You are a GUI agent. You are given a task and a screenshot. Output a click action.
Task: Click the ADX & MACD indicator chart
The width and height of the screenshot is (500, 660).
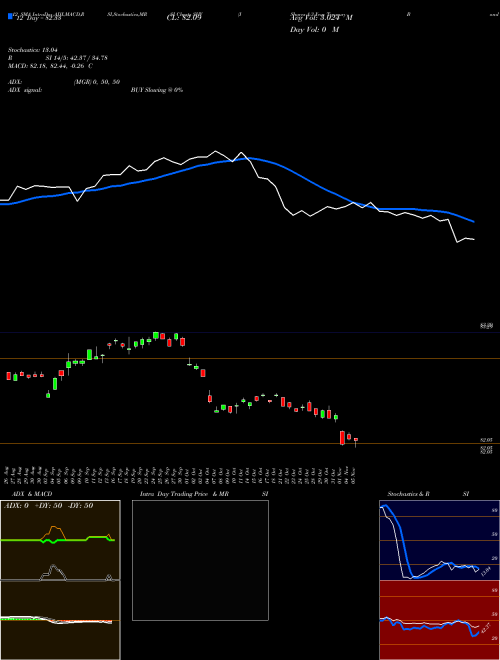(60, 580)
